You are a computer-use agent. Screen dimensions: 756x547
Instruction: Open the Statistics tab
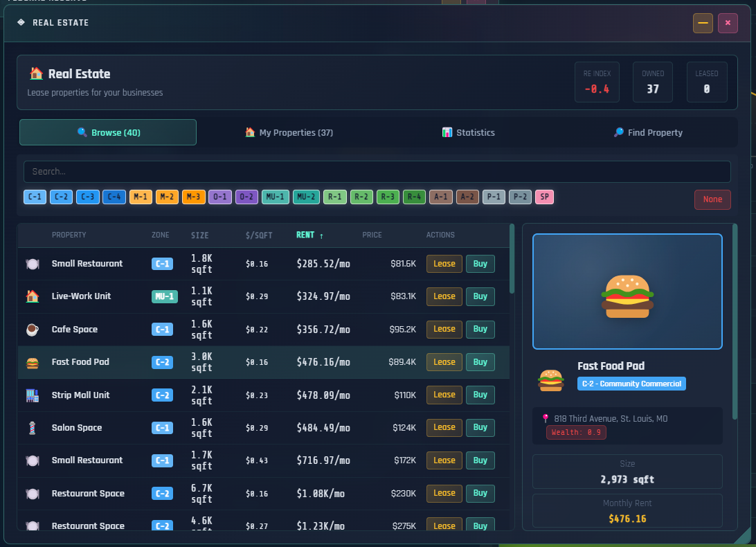coord(469,132)
